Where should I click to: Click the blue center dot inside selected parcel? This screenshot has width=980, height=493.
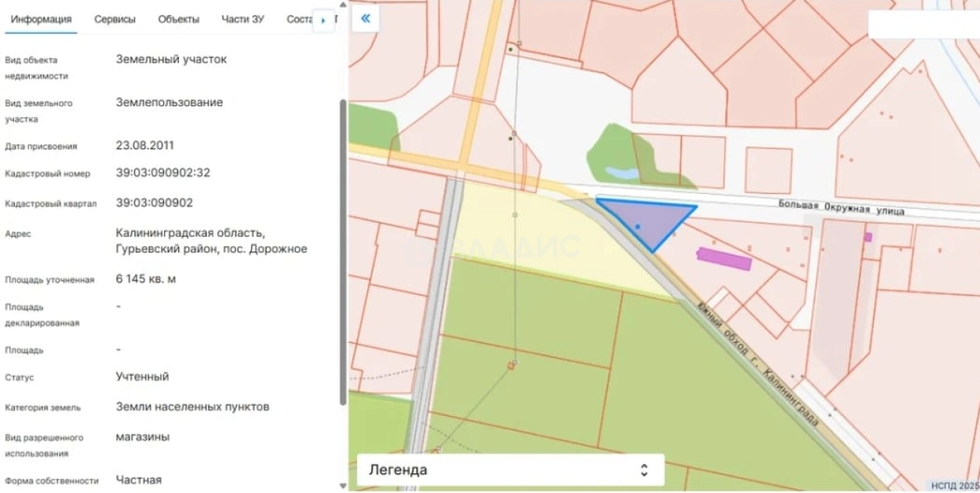638,227
